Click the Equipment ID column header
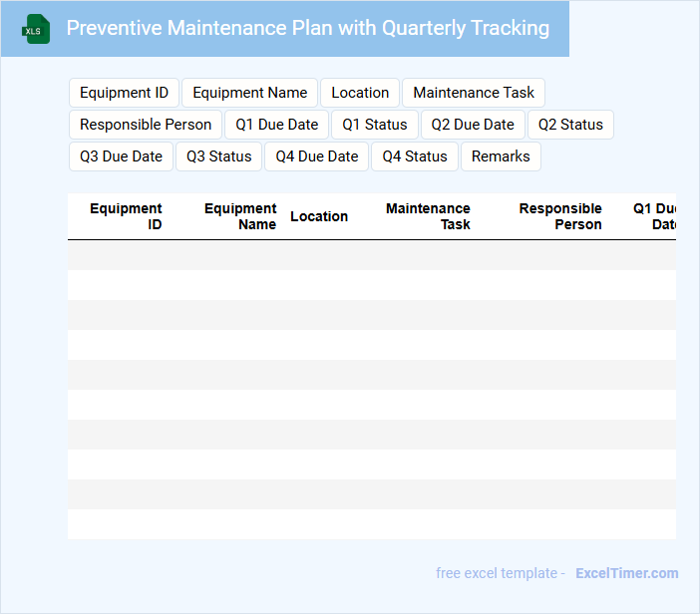The image size is (700, 614). 126,216
